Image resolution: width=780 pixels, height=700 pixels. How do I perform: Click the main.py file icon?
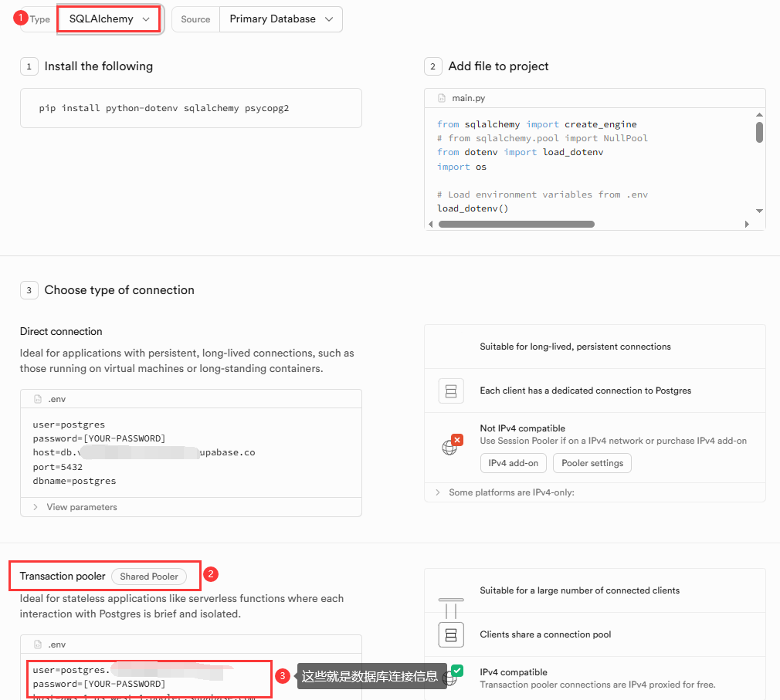click(x=440, y=98)
